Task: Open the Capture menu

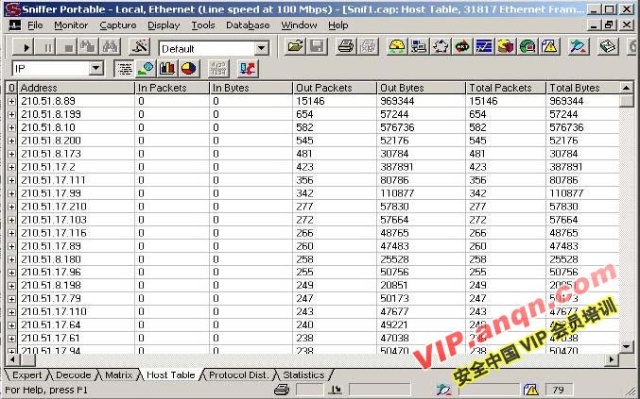Action: pyautogui.click(x=118, y=25)
